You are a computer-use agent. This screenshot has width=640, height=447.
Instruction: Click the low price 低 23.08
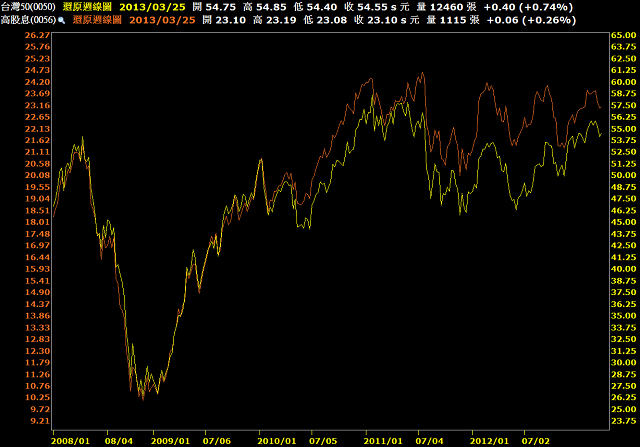point(325,20)
